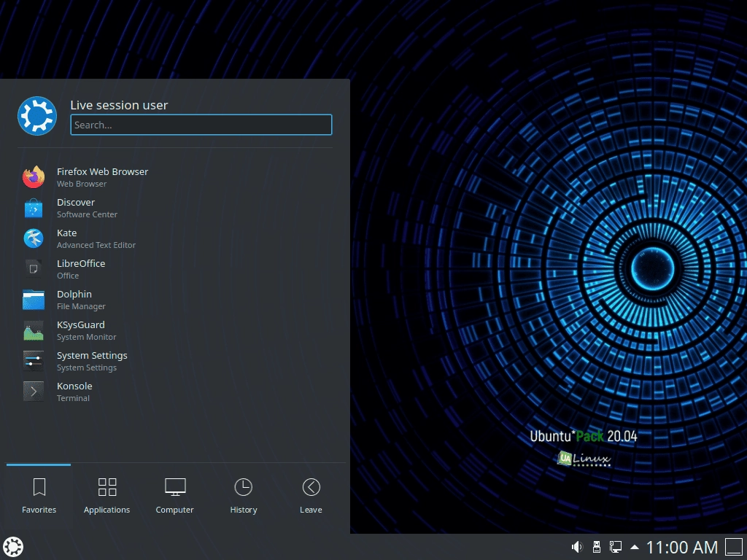Click the Show Desktop panel button
The height and width of the screenshot is (560, 747).
734,547
